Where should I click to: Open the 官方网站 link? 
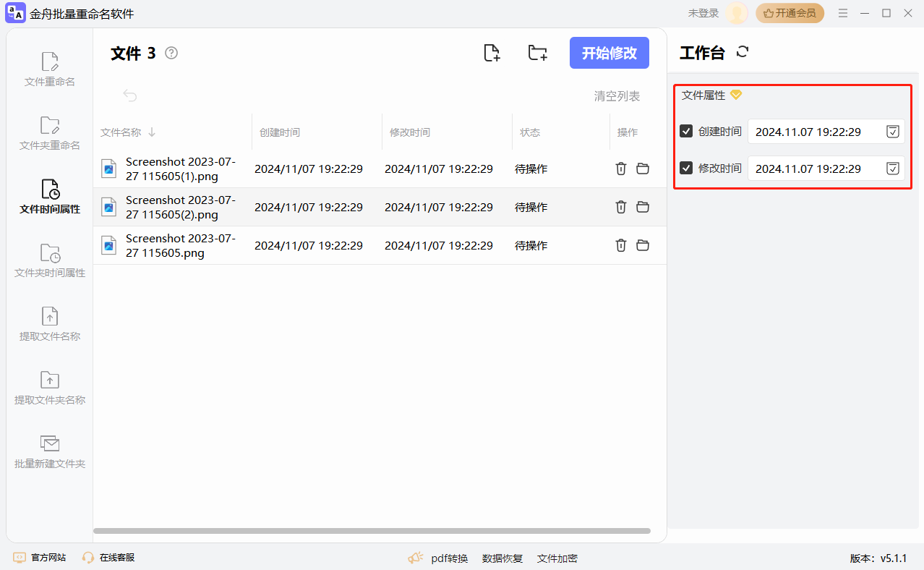click(x=40, y=558)
